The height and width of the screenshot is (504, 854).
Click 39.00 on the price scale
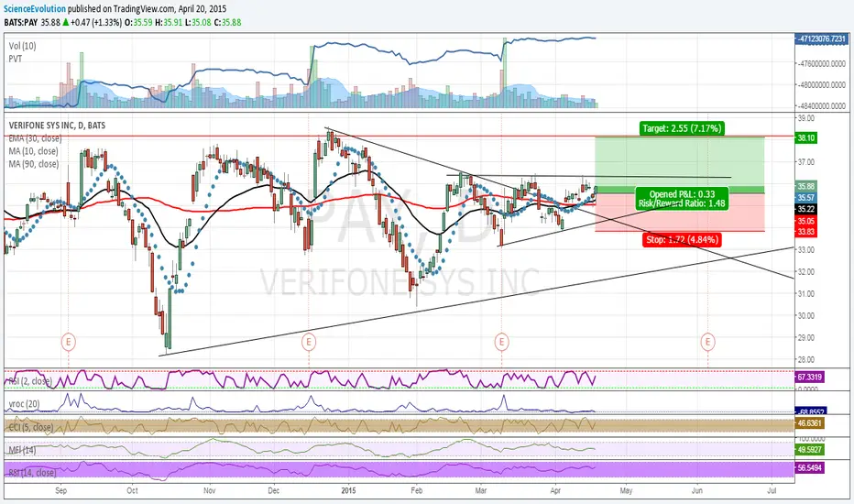point(806,118)
